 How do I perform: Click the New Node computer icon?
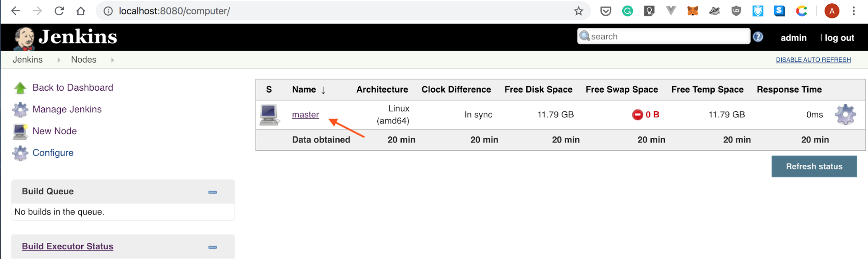(x=20, y=131)
